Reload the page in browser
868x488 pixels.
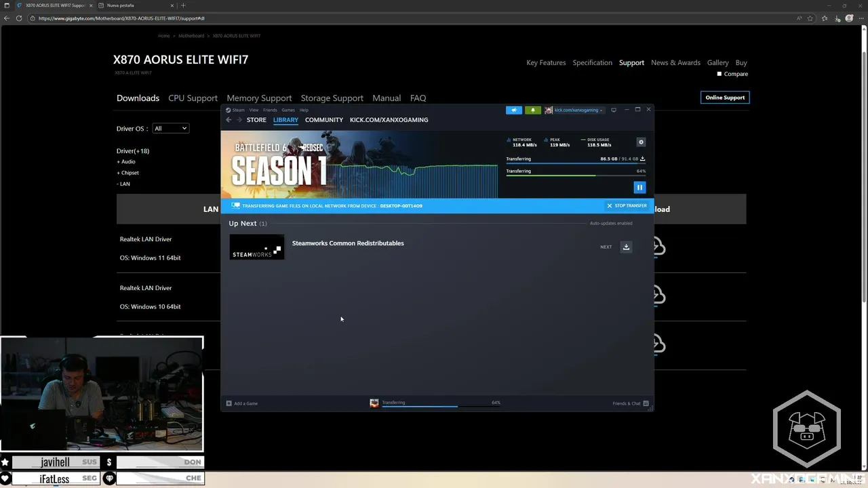click(x=19, y=18)
